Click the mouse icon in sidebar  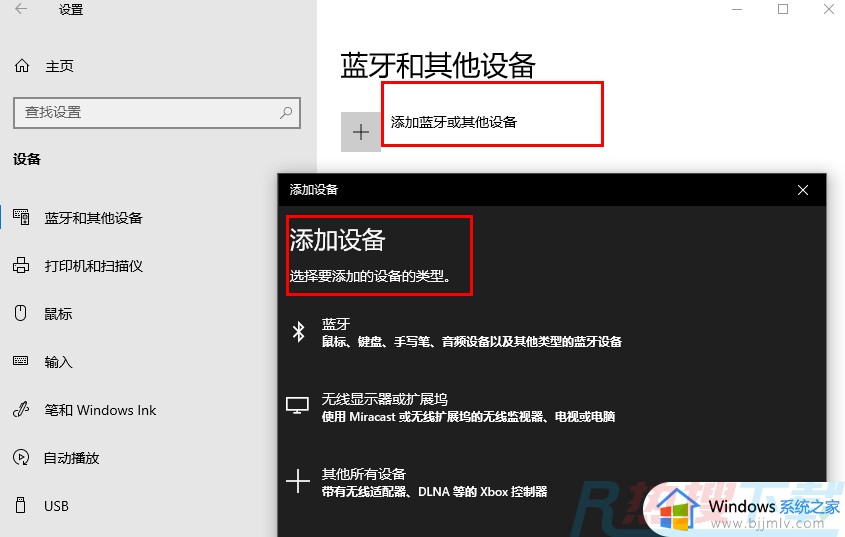(20, 313)
